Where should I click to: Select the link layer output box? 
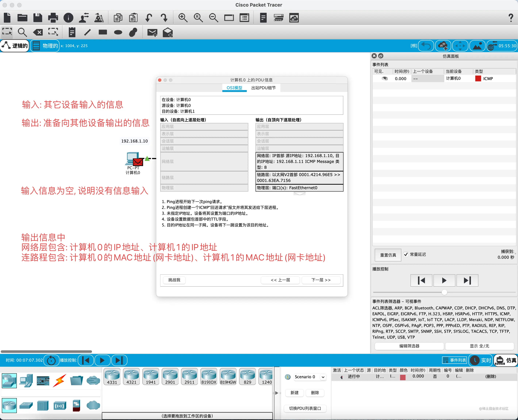coord(299,178)
